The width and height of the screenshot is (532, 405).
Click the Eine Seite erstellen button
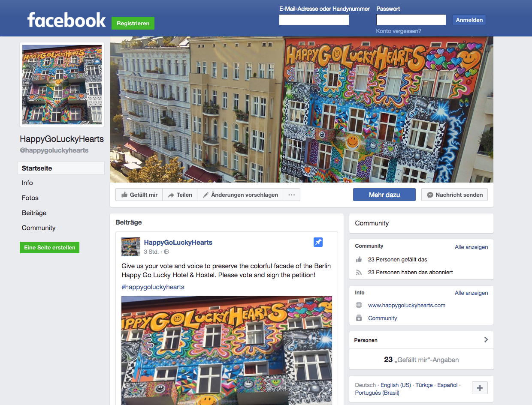(x=49, y=247)
